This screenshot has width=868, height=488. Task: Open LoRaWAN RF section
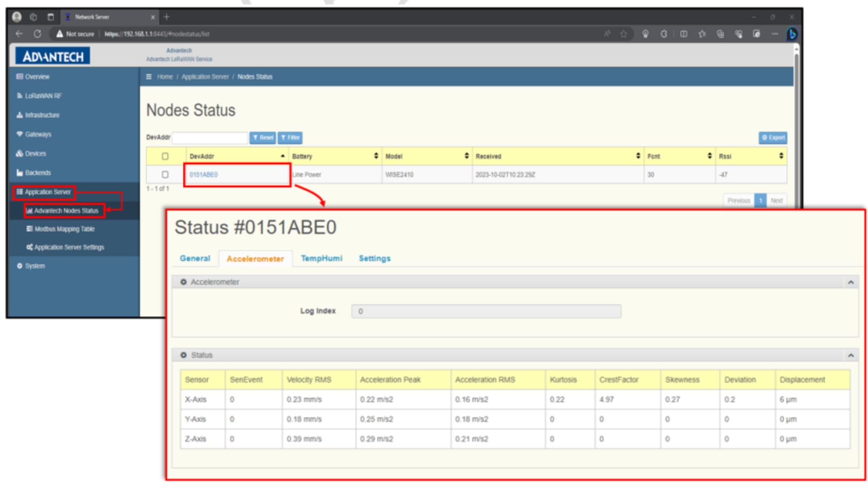[x=39, y=95]
